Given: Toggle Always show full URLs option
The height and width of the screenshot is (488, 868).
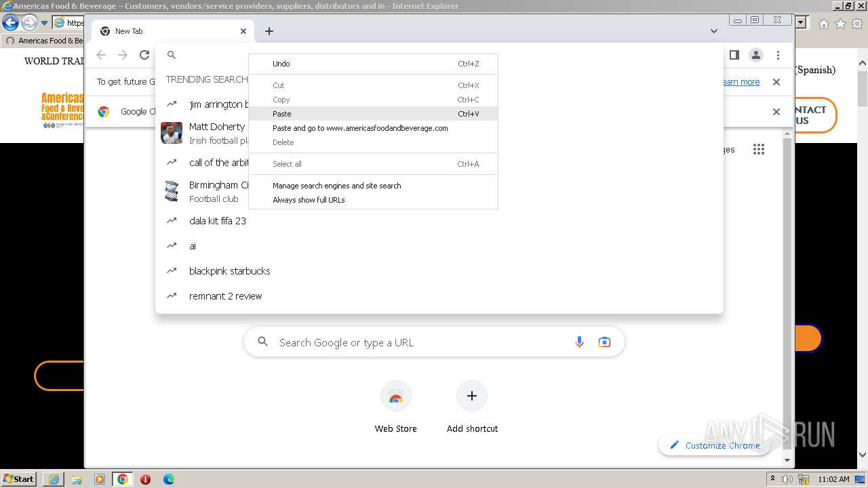Looking at the screenshot, I should pyautogui.click(x=373, y=200).
